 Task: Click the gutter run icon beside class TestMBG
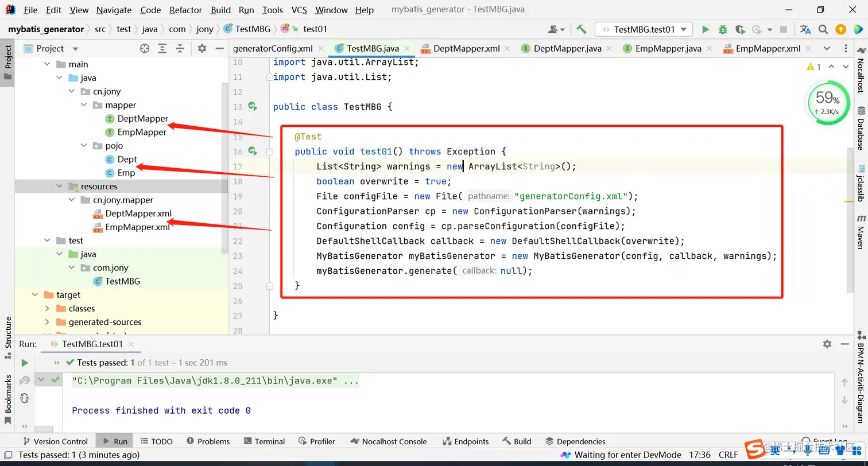[252, 106]
